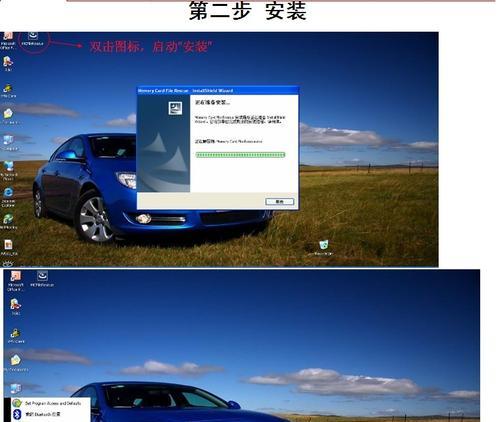Open My Documents folder icon on upper desktop
Viewport: 500px width, 422px height.
8,116
